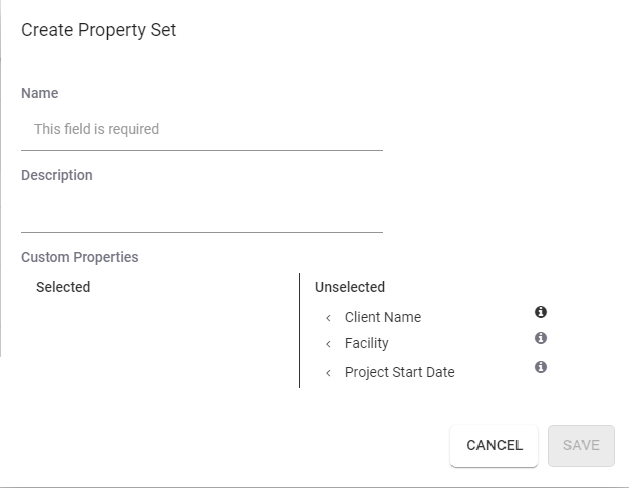Click into the Description text field
Image resolution: width=629 pixels, height=496 pixels.
tap(201, 212)
